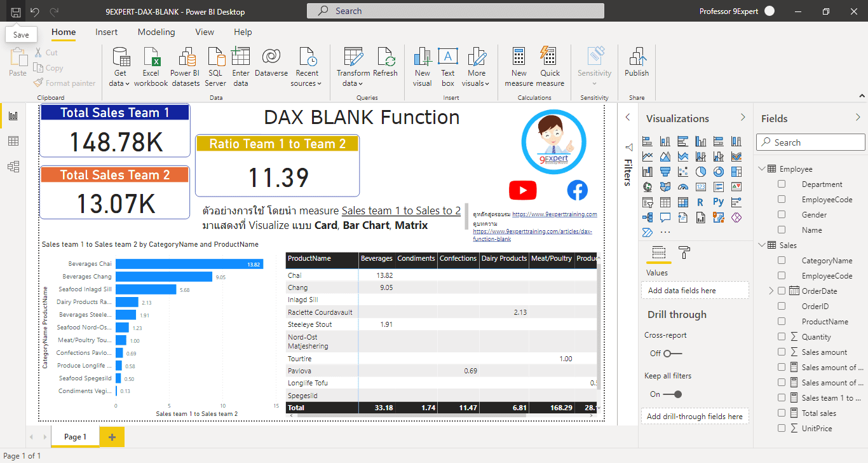Insert an R script visual
Screen dimensions: 868x463
pos(700,202)
